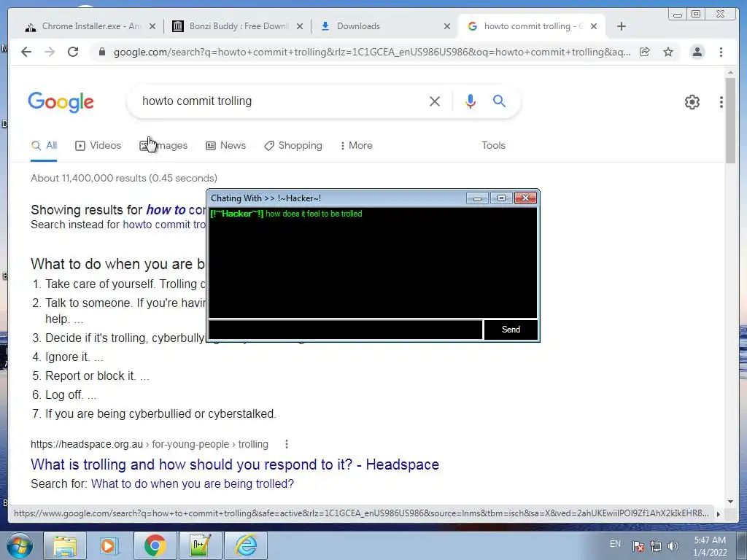
Task: Click Chrome icon in the taskbar
Action: pyautogui.click(x=155, y=545)
